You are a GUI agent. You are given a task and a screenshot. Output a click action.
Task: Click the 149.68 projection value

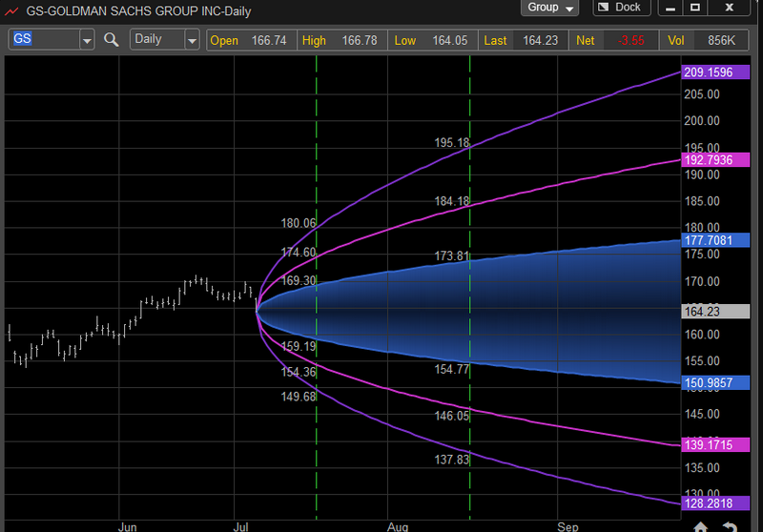[x=299, y=397]
